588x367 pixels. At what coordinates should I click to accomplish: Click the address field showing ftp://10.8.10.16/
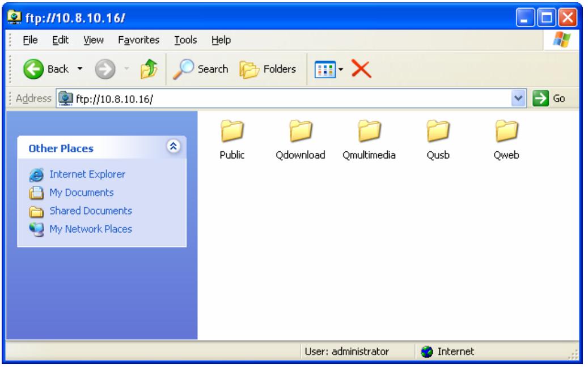[x=291, y=99]
